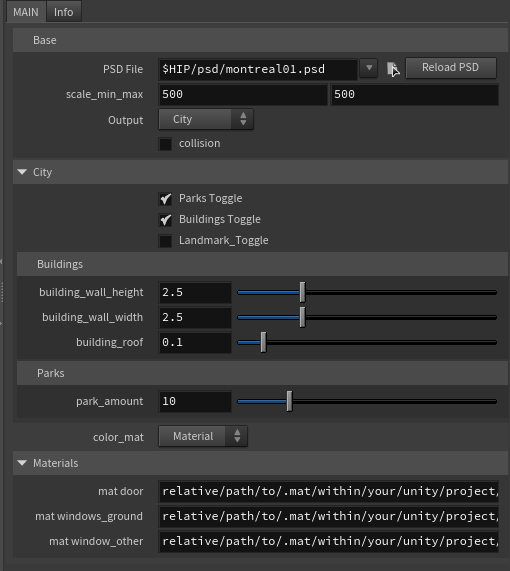Viewport: 510px width, 571px height.
Task: Click the color_mat label
Action: [118, 437]
